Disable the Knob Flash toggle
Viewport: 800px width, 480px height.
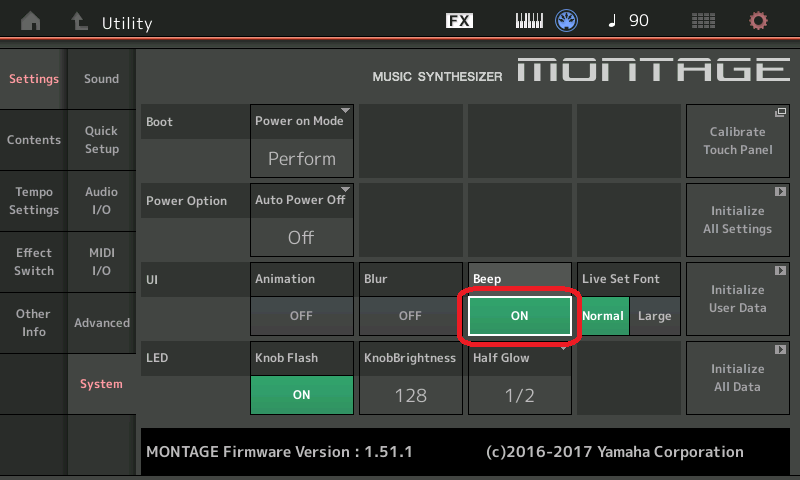[x=301, y=394]
